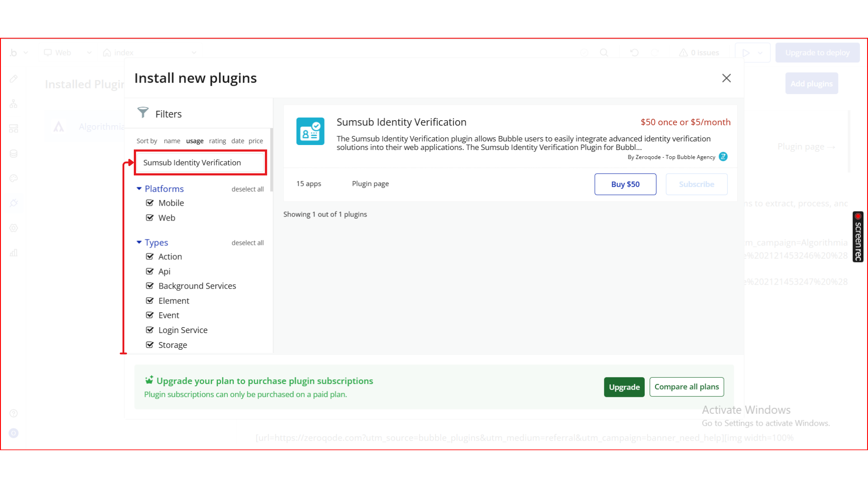Open the Design pencil icon in sidebar
This screenshot has width=868, height=488.
coord(14,79)
